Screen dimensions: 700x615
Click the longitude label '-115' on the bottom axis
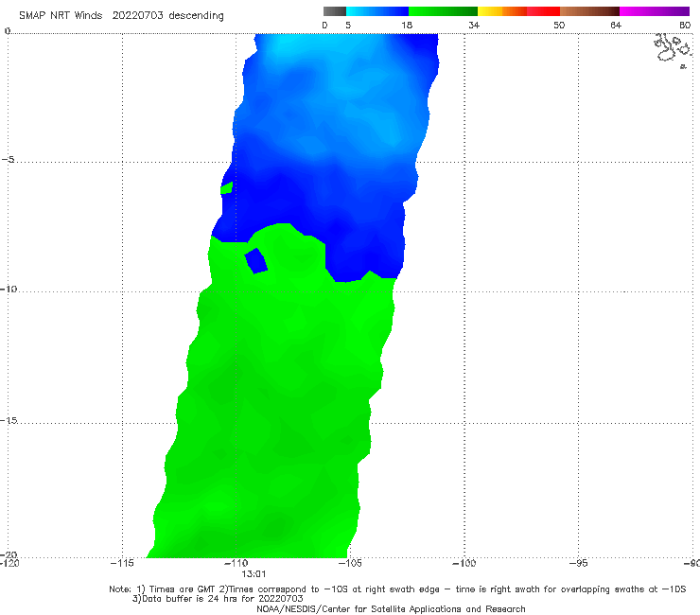pos(122,563)
